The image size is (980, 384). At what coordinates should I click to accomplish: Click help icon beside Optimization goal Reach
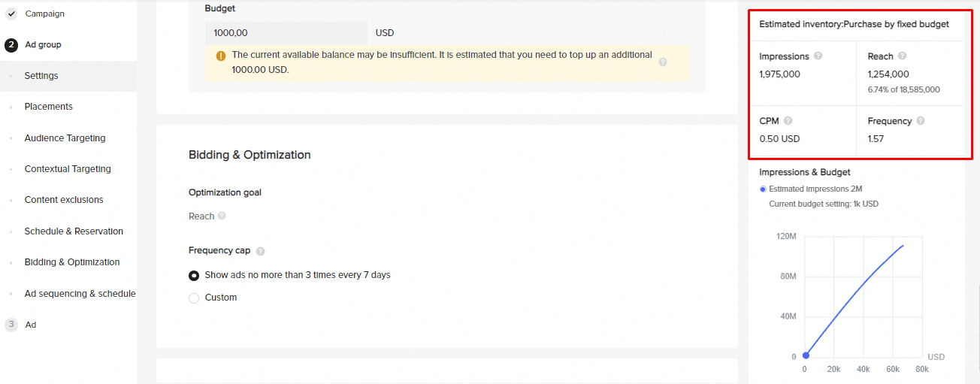[222, 216]
